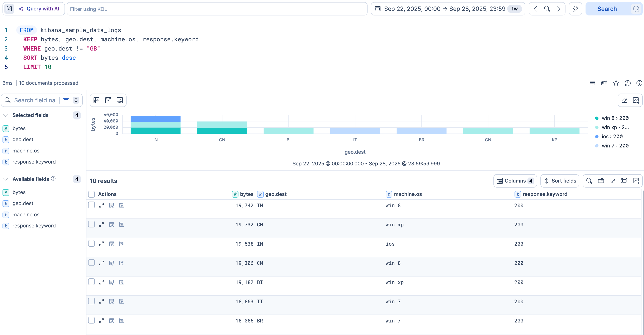Expand details for the 19,538 row

tap(101, 244)
